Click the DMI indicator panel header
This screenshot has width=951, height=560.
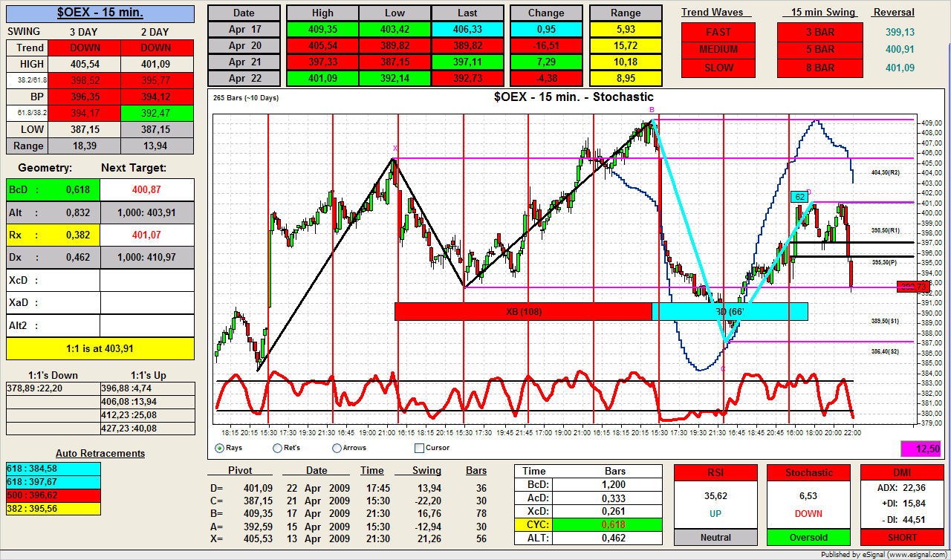point(902,472)
